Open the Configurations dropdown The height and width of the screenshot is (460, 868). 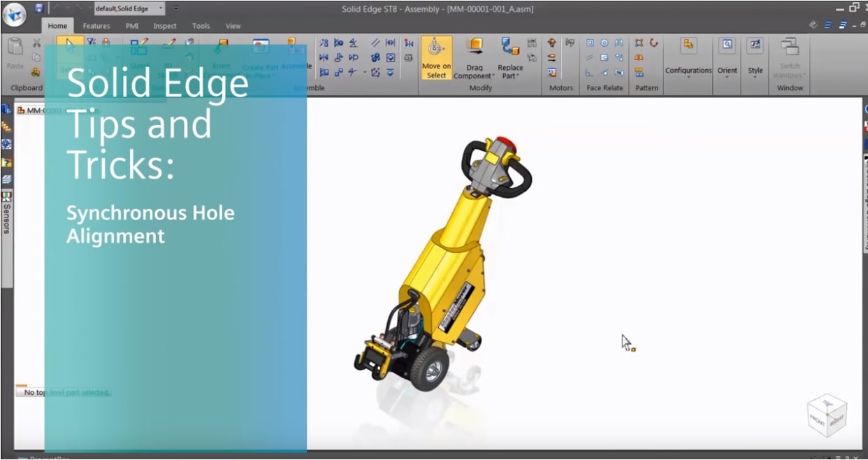click(688, 58)
